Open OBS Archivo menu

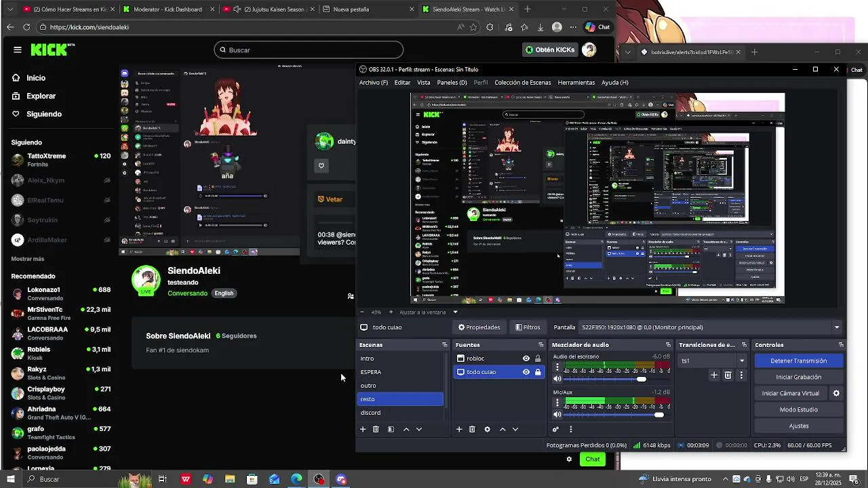[374, 83]
